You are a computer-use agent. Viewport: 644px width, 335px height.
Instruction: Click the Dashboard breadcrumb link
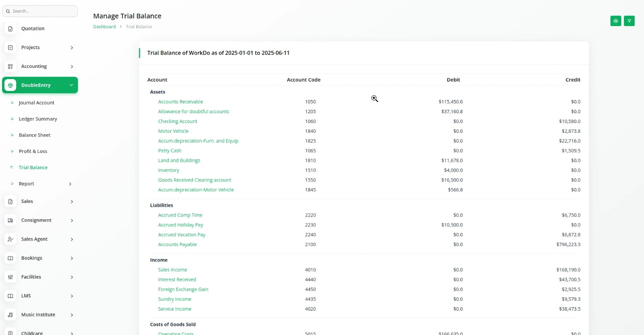[x=104, y=26]
